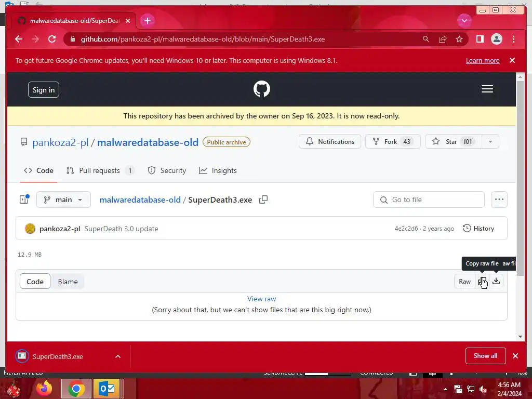Click the taskbar clock showing 4:56 AM

(x=509, y=389)
